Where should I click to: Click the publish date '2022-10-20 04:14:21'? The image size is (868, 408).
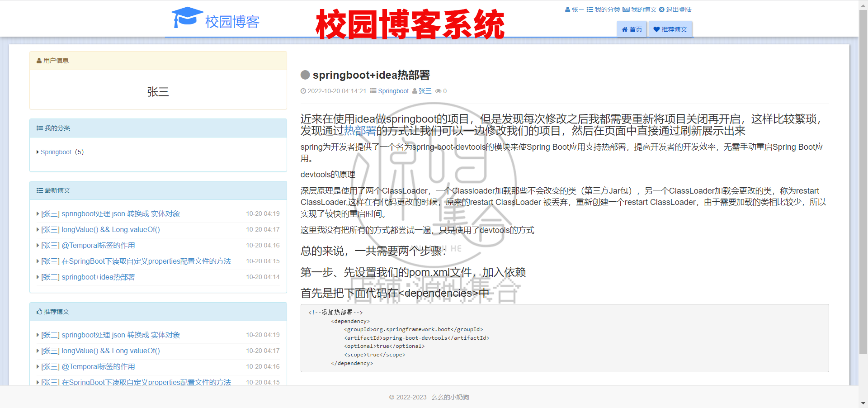click(x=337, y=91)
